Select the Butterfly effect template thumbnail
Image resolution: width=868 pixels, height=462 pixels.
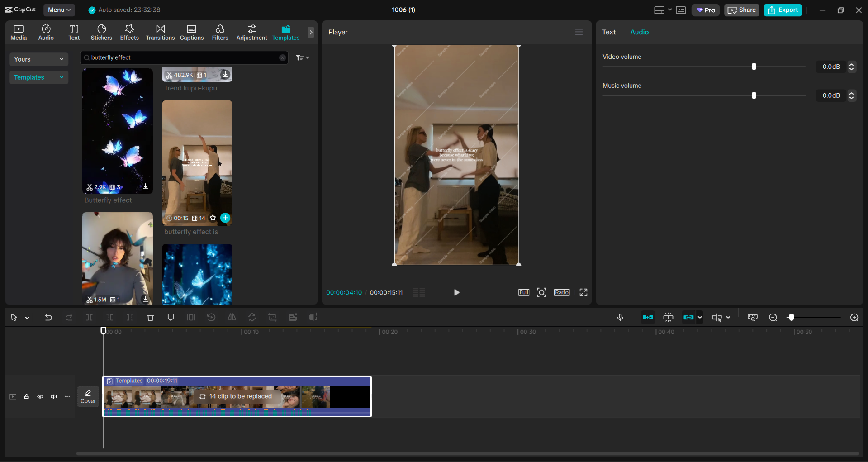(117, 131)
